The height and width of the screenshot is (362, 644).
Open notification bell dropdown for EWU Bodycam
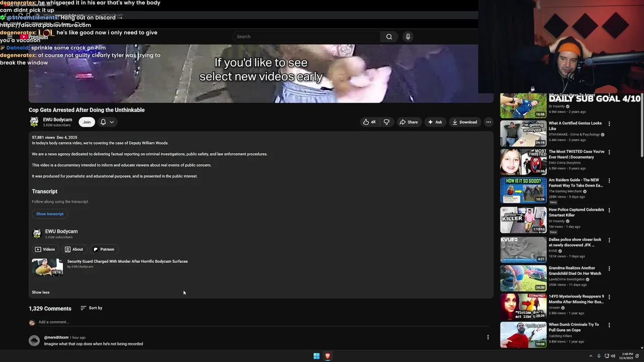[107, 122]
